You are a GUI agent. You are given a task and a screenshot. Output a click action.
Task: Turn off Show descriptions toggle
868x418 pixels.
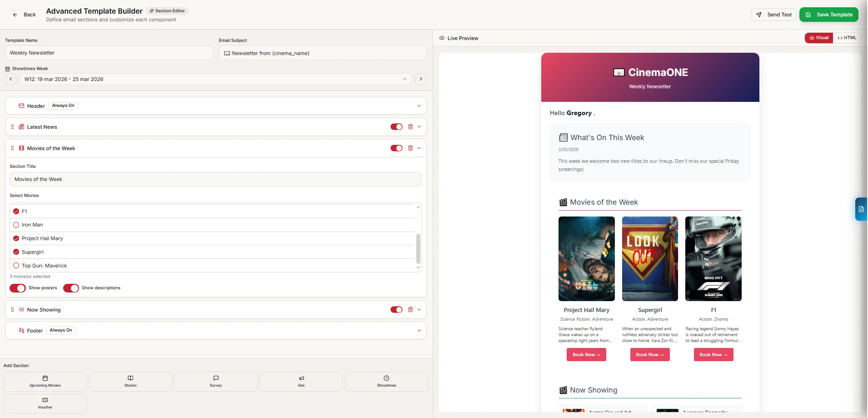coord(71,288)
